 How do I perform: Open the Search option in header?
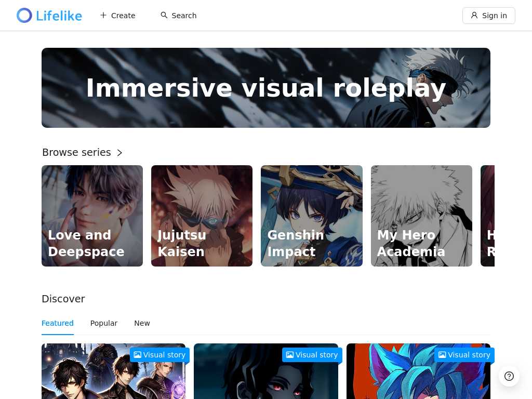pyautogui.click(x=179, y=16)
